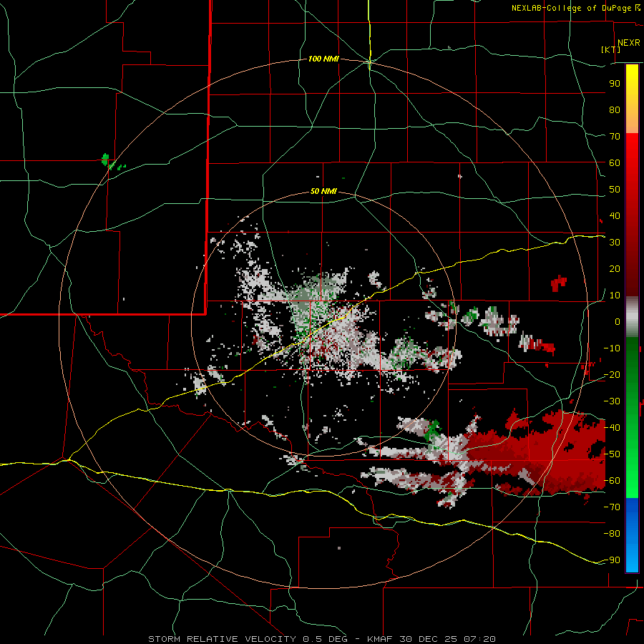Click the scale value "20" on the legend
Image resolution: width=644 pixels, height=644 pixels.
coord(615,269)
